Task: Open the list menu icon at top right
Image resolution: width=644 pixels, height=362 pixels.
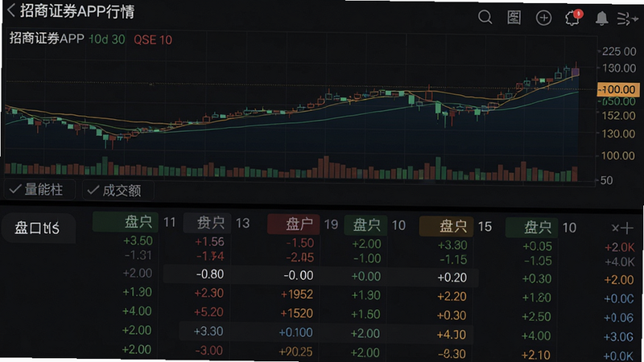Action: (x=627, y=19)
